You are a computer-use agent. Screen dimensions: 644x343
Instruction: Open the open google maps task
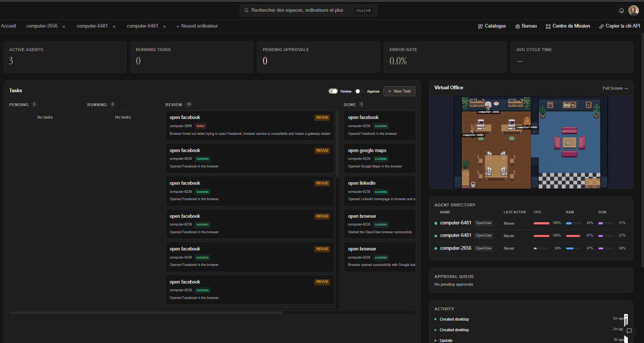point(379,158)
